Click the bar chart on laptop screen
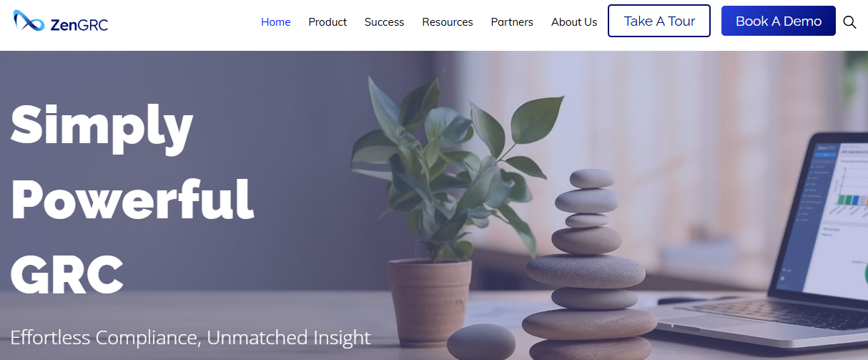Viewport: 868px width, 360px height. (851, 191)
